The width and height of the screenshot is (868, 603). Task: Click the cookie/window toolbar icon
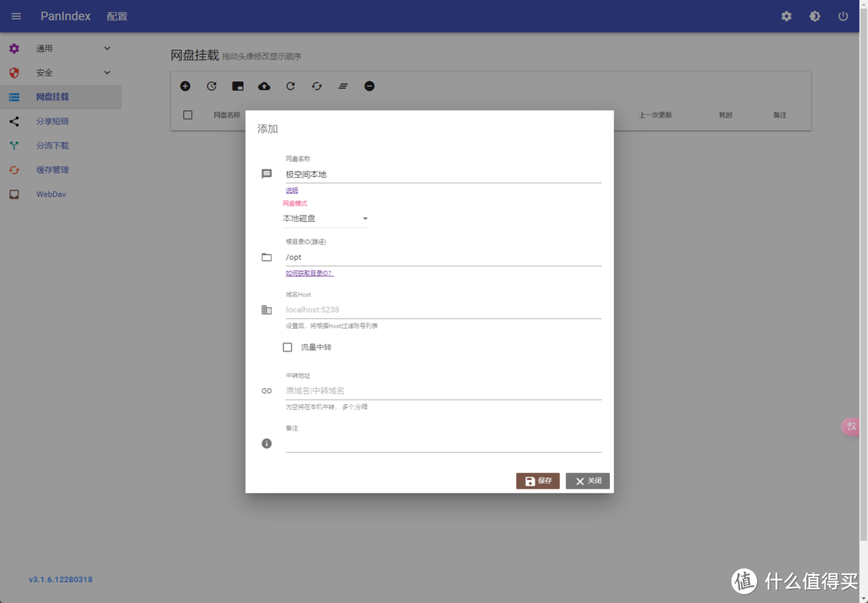coord(237,86)
